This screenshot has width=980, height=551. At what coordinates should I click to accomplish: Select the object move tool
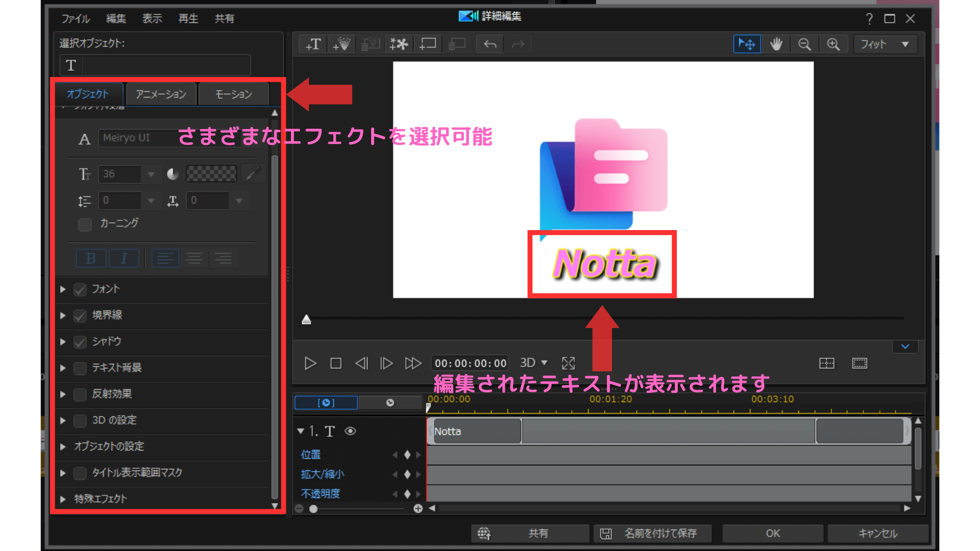click(747, 44)
